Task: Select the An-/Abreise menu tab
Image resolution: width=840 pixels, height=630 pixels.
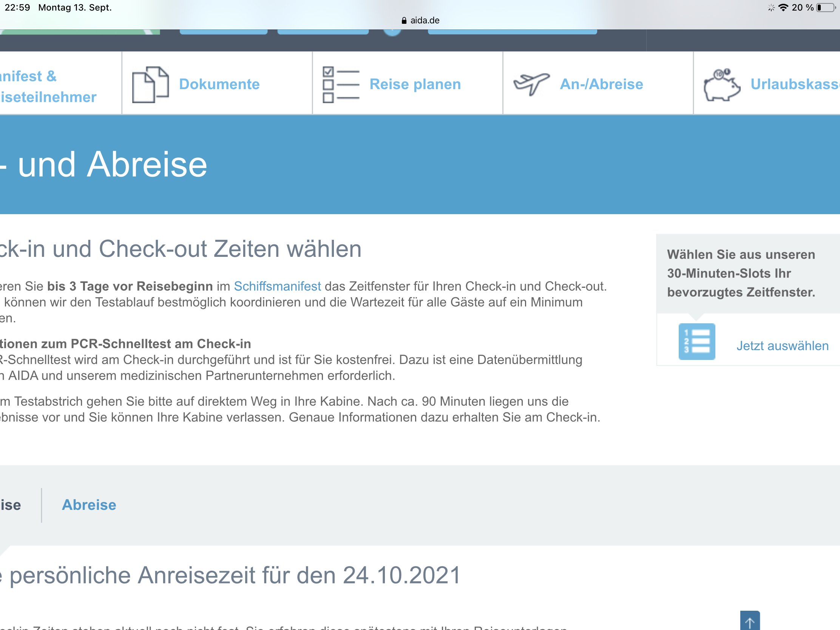Action: pos(601,84)
